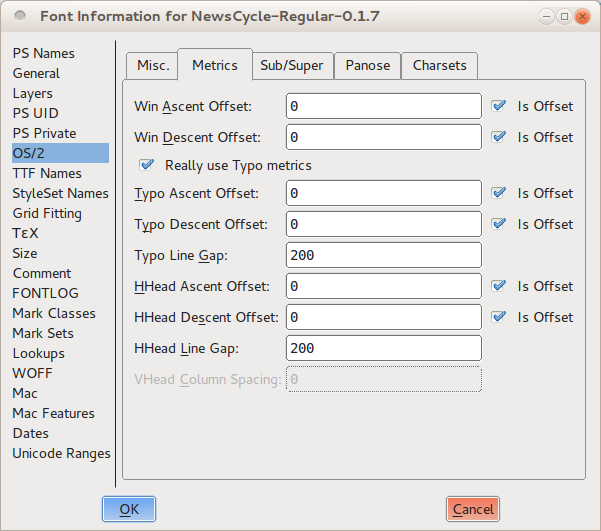601x531 pixels.
Task: Toggle HHead Descent 'Is Offset' checkbox
Action: coord(499,317)
